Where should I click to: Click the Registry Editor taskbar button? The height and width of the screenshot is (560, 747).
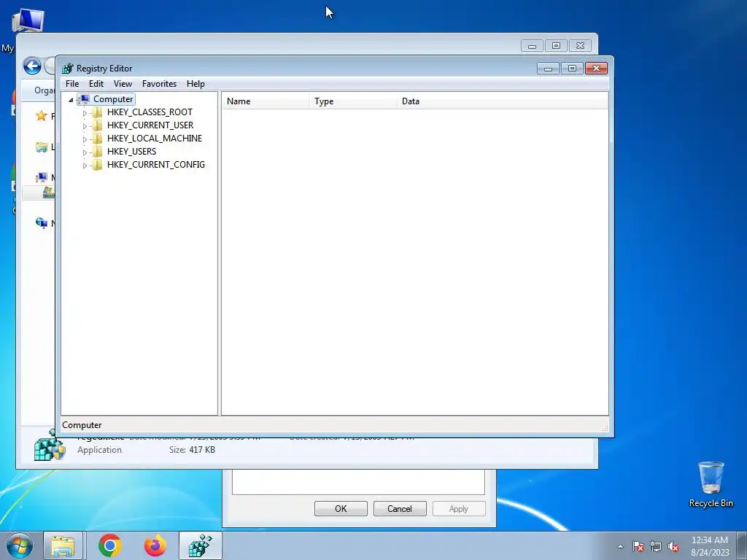pyautogui.click(x=201, y=545)
